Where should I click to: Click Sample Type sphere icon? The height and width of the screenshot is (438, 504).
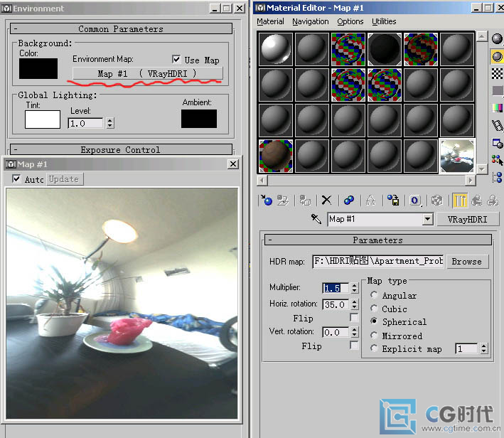[x=497, y=39]
